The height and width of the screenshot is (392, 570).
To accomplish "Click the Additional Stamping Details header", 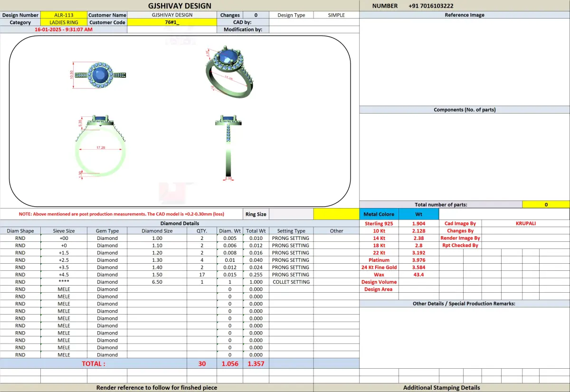I will click(442, 388).
